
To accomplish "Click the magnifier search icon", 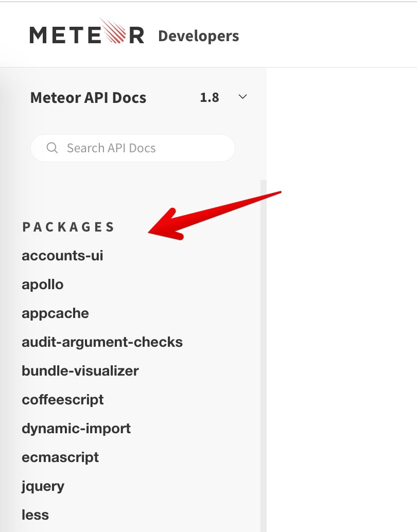I will coord(52,148).
